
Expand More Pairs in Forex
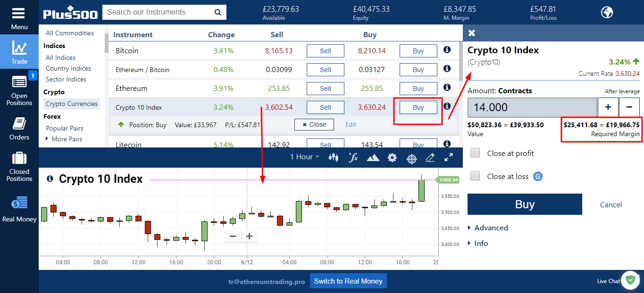point(64,139)
